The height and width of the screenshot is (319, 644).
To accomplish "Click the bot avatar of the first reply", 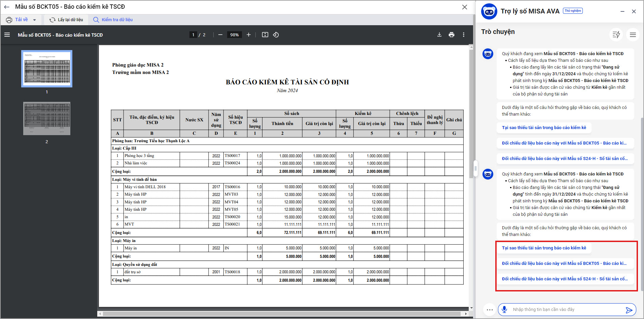I will 488,54.
